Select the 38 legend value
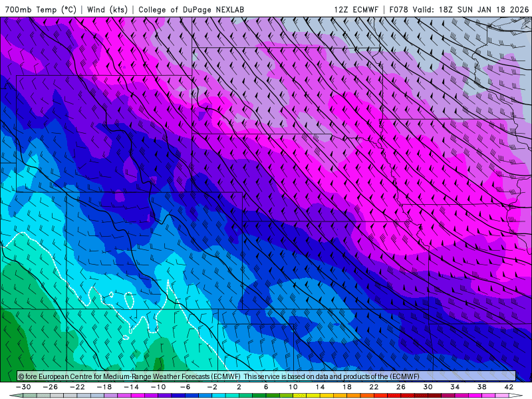The image size is (532, 399). (481, 387)
